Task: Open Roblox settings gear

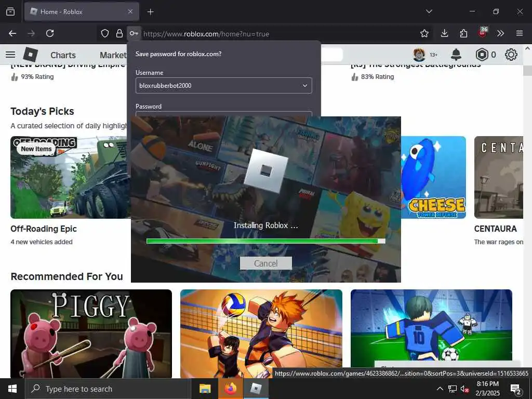Action: (x=511, y=55)
